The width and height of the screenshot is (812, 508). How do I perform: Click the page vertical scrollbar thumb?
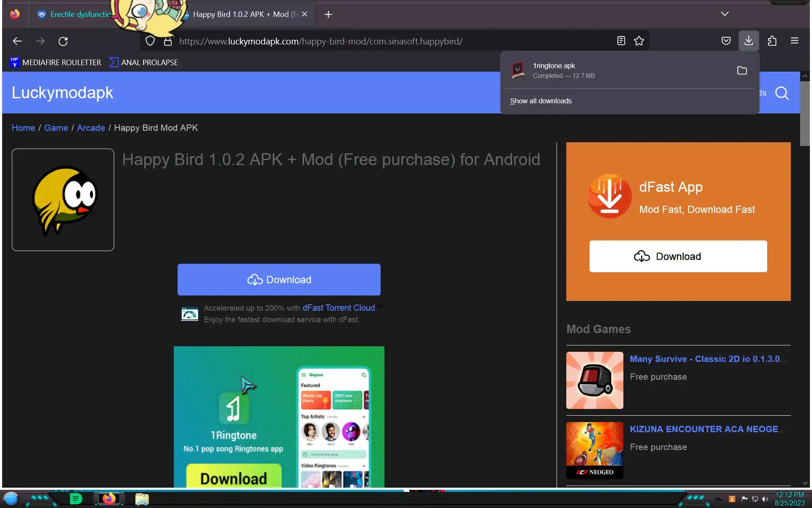(x=804, y=114)
